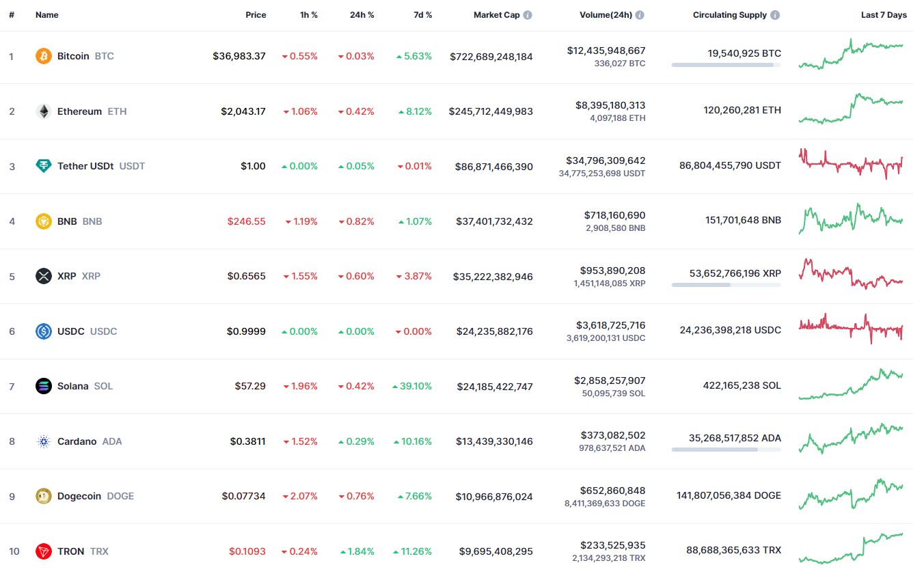Viewport: 924px width, 578px height.
Task: Click the Ethereum diamond logo icon
Action: point(44,111)
